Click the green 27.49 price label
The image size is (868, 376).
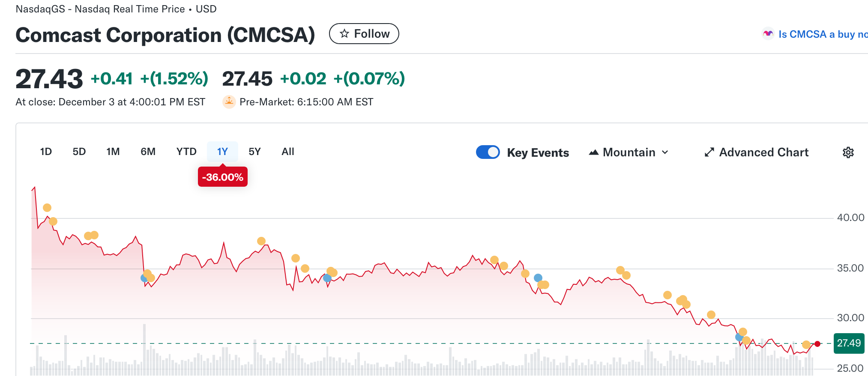coord(849,343)
